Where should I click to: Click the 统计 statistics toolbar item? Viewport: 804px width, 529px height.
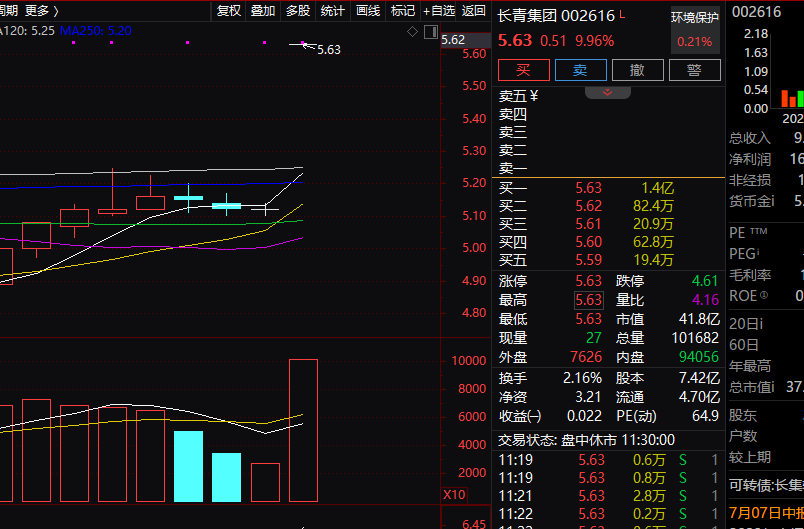click(x=333, y=10)
